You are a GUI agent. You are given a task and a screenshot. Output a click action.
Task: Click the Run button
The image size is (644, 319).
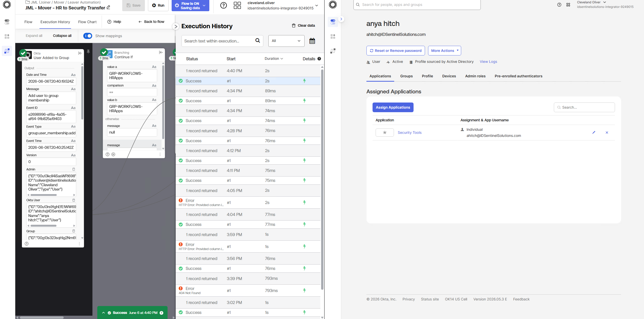[x=158, y=5]
